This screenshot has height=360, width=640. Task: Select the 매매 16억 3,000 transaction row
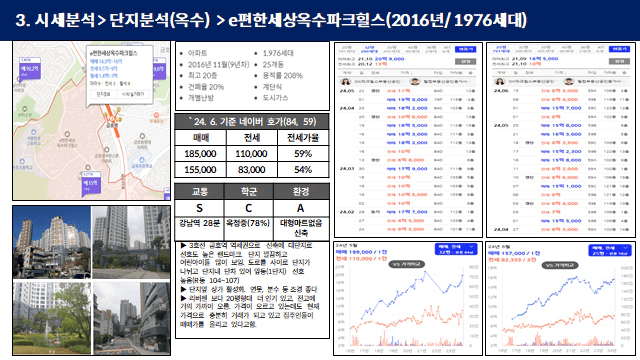coord(561,134)
